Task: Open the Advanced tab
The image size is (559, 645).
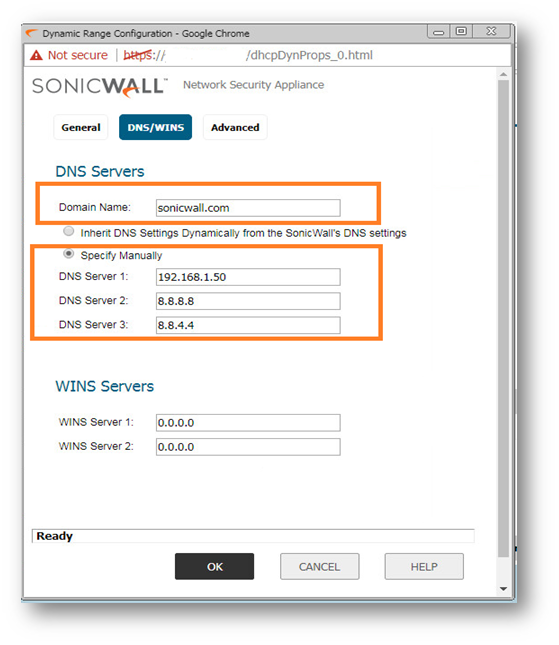Action: click(x=235, y=128)
